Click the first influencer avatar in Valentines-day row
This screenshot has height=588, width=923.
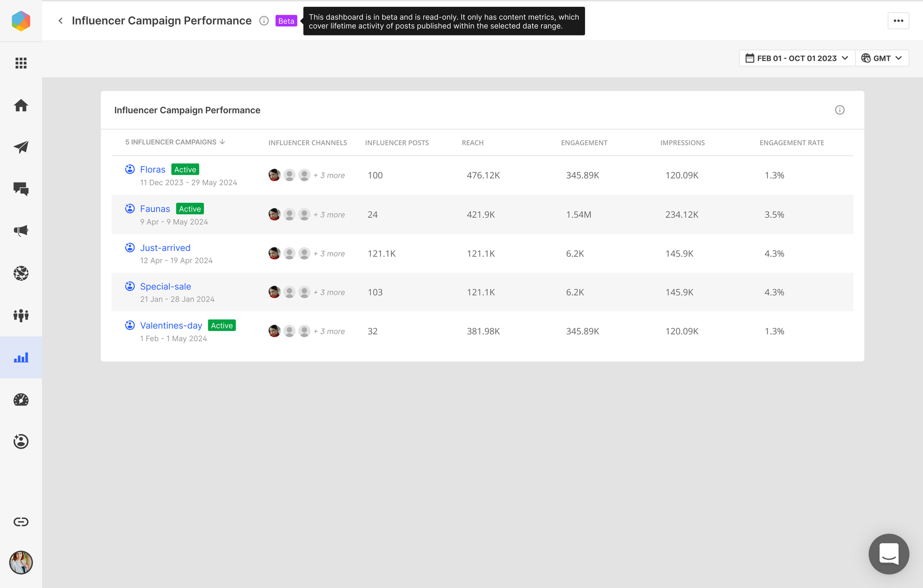[274, 331]
